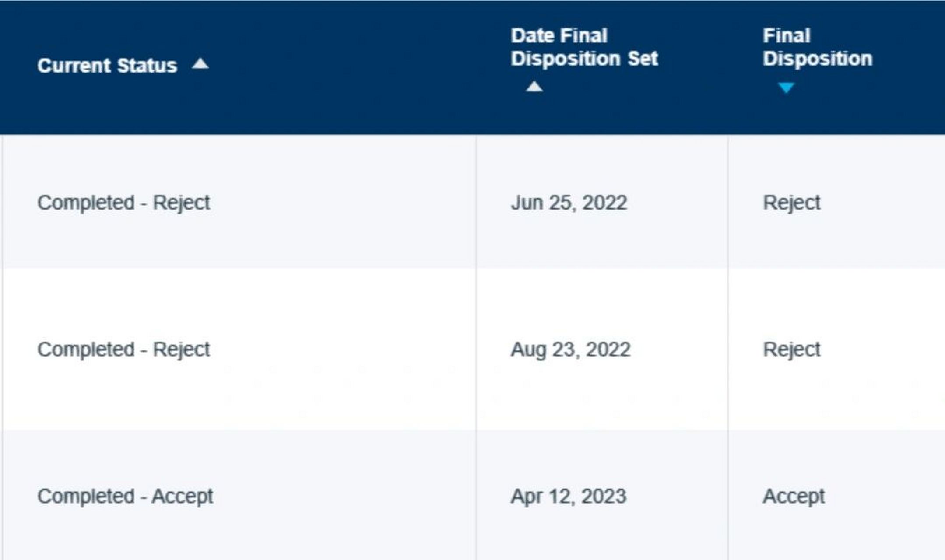Viewport: 945px width, 560px height.
Task: Click the Accept final disposition cell
Action: point(794,497)
